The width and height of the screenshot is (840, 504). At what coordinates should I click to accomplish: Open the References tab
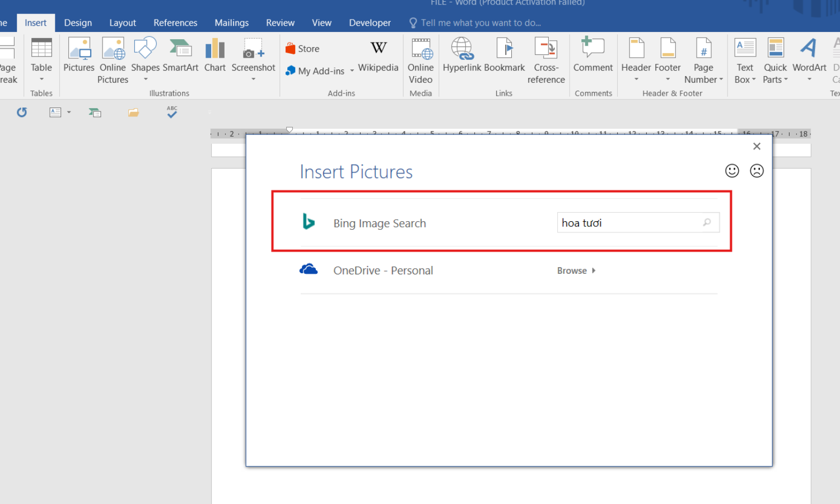click(x=175, y=23)
